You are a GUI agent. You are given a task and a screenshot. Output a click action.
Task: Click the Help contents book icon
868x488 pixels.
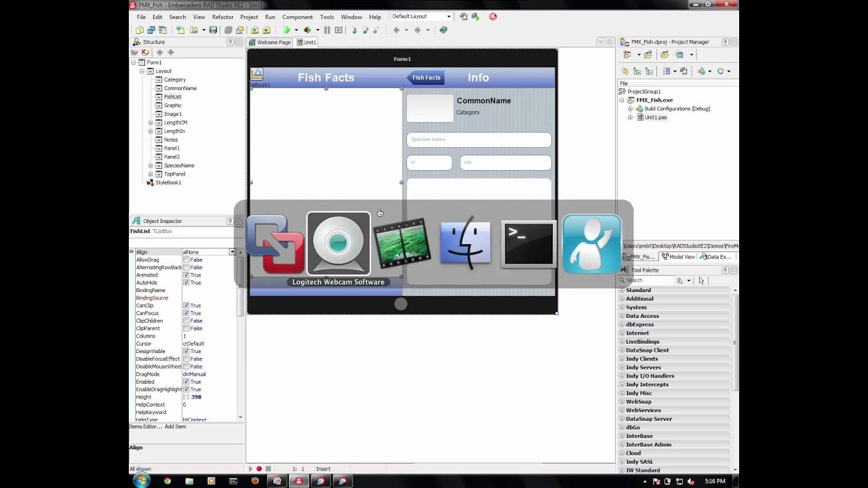443,30
